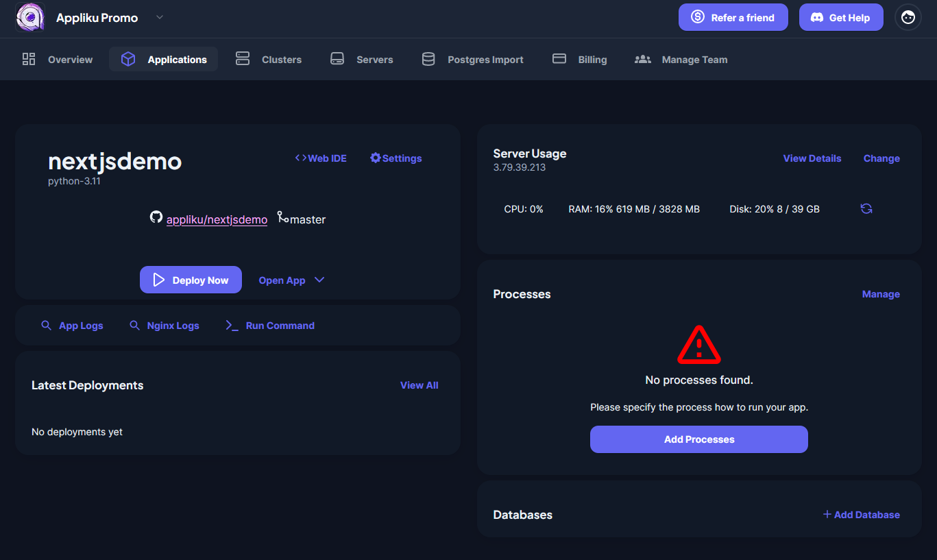This screenshot has height=560, width=937.
Task: Expand the Appliku Promo team dropdown
Action: [160, 17]
